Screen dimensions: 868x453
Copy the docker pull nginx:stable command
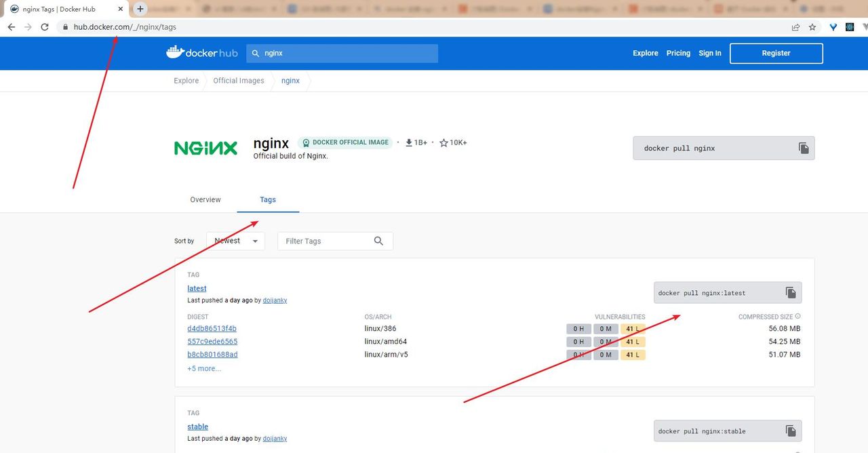[791, 431]
